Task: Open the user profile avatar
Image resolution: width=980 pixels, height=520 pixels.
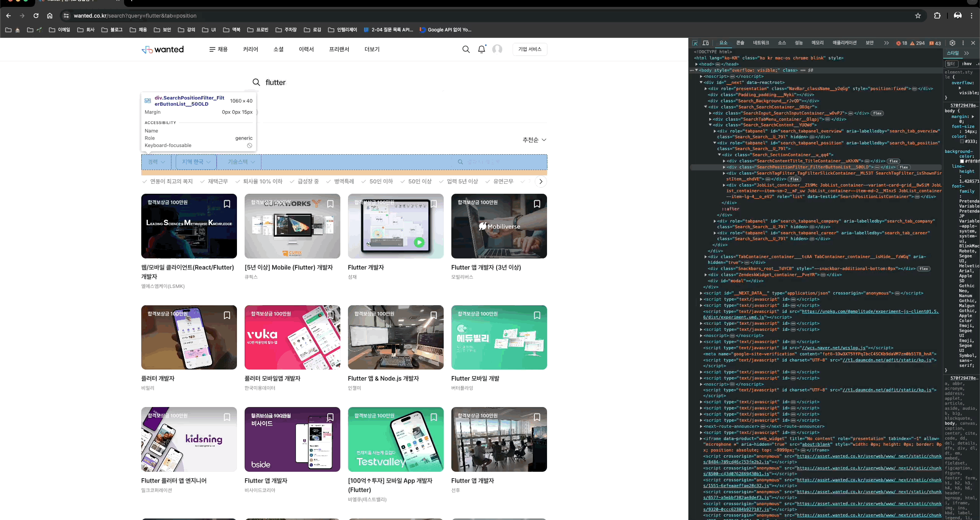Action: click(497, 49)
